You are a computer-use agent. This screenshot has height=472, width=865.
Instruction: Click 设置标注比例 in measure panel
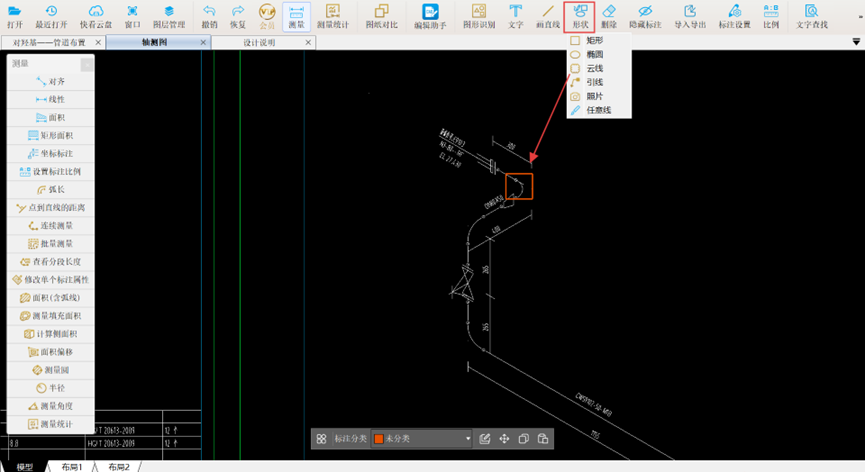pos(51,171)
